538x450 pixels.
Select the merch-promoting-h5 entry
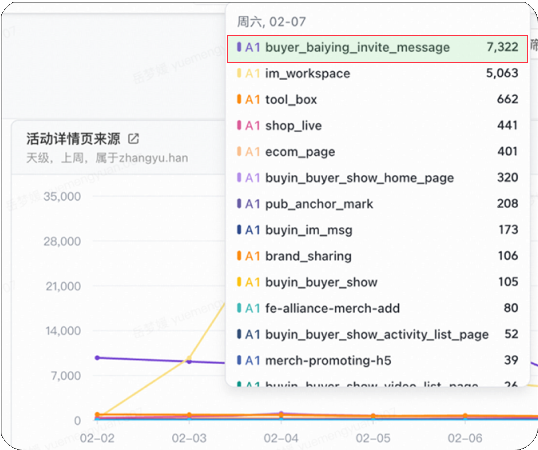click(x=377, y=360)
